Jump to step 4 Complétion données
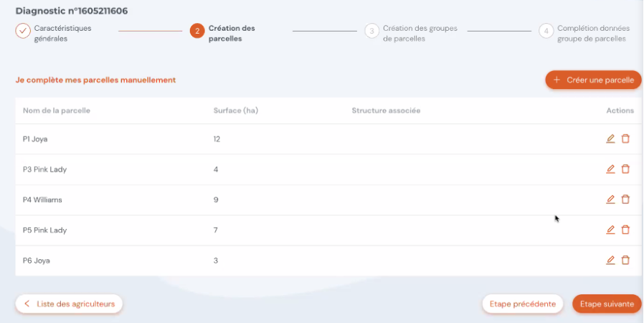Screen dimensions: 644x323 coord(546,32)
